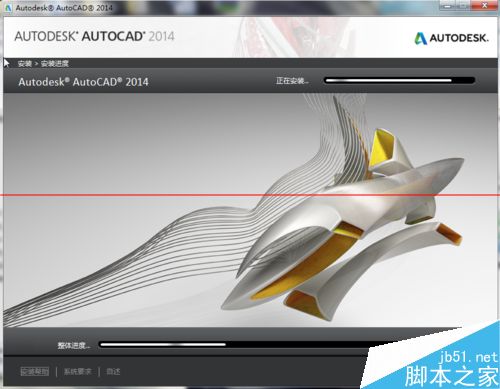
Task: Click the 正在安装 status label
Action: pyautogui.click(x=292, y=81)
